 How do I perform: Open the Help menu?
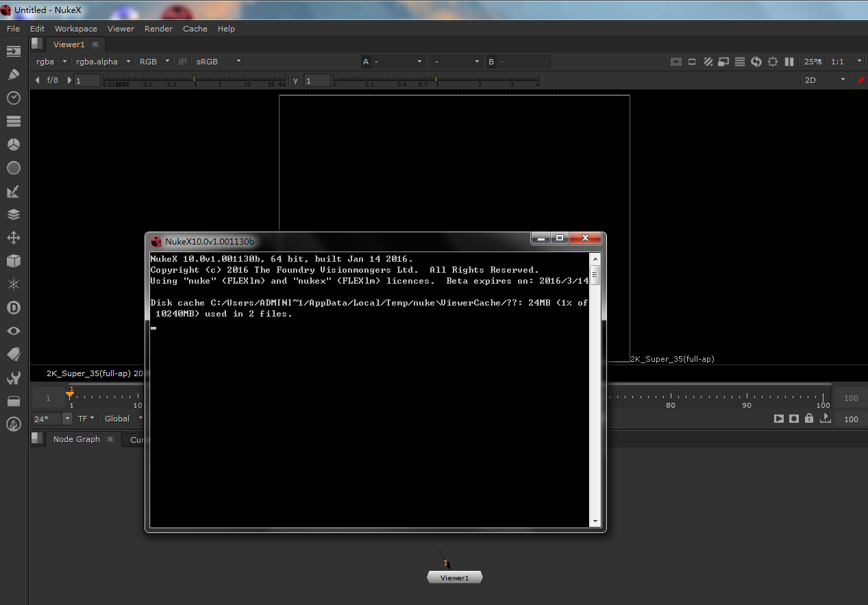tap(226, 29)
